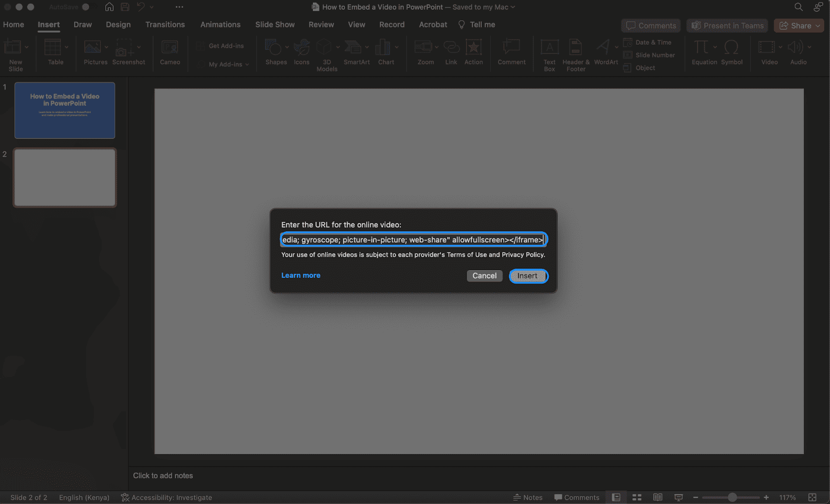Click the Video ribbon icon
The height and width of the screenshot is (504, 830).
tap(767, 47)
